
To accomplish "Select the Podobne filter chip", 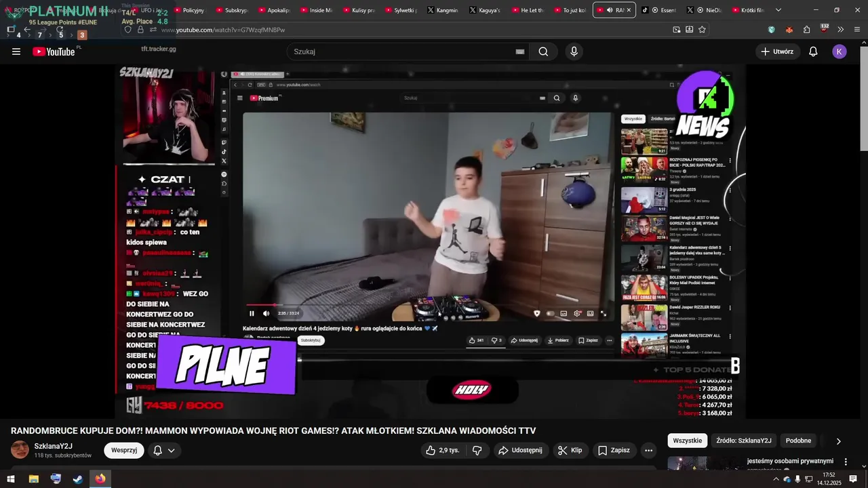I will pos(798,441).
